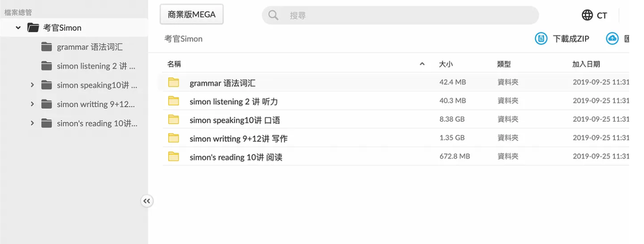Select simon speaking10讲 sidebar tree item
The height and width of the screenshot is (244, 644).
[x=97, y=85]
